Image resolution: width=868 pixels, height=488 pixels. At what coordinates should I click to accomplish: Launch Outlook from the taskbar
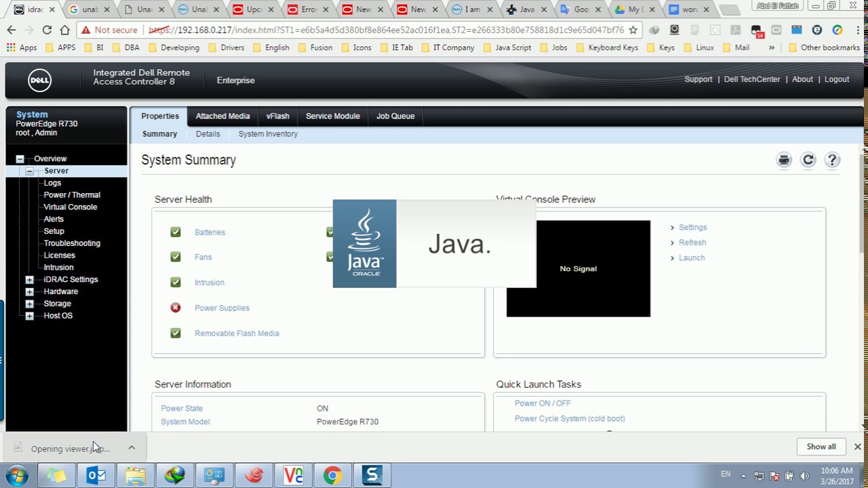pos(96,476)
